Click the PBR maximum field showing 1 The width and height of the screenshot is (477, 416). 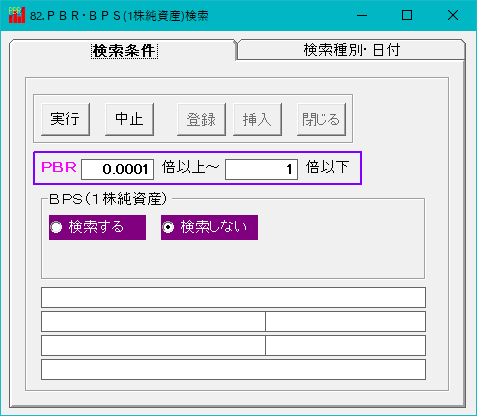click(261, 169)
